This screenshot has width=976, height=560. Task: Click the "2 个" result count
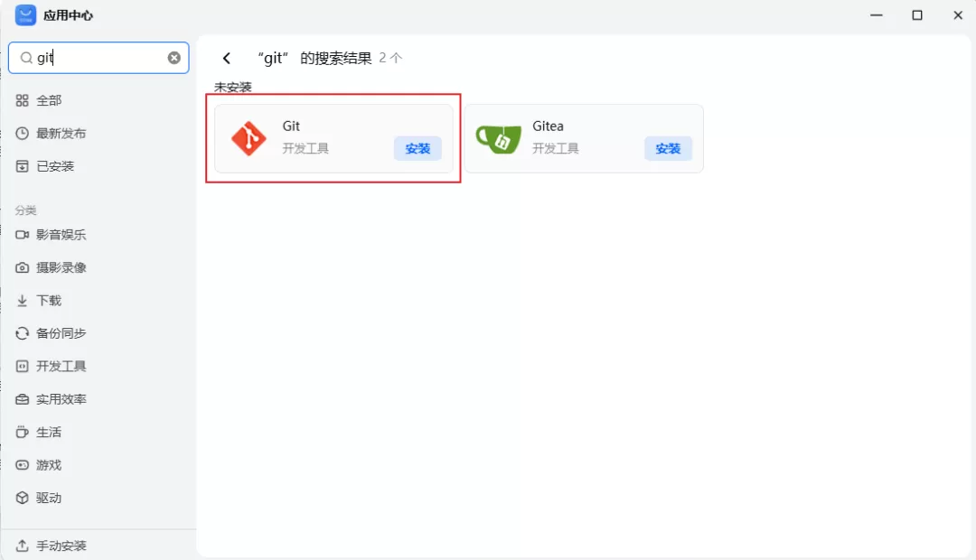tap(390, 59)
